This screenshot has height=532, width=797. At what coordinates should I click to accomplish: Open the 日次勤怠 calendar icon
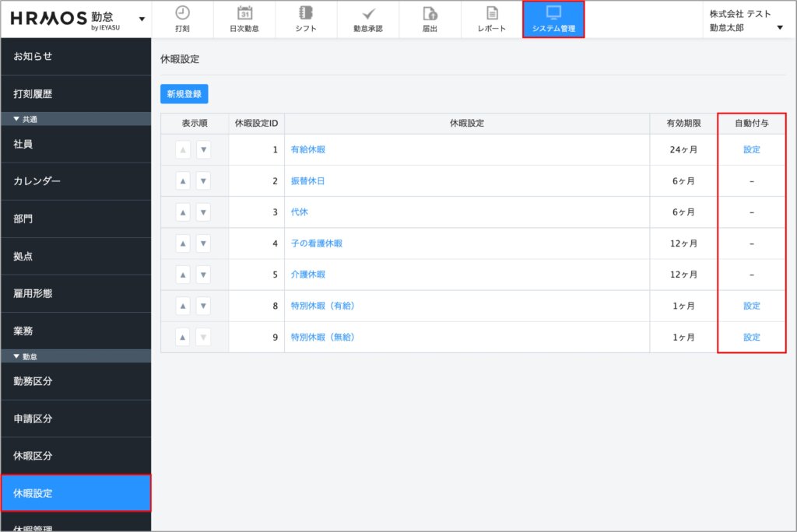244,13
